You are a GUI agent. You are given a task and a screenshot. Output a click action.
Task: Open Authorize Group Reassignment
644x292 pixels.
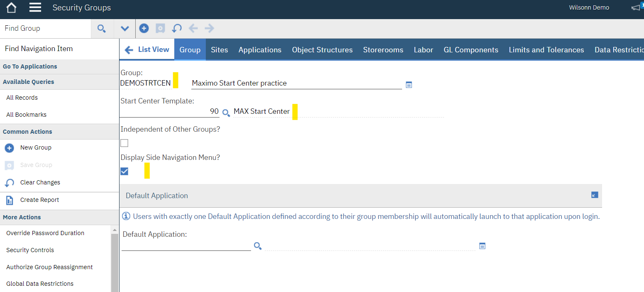(49, 267)
